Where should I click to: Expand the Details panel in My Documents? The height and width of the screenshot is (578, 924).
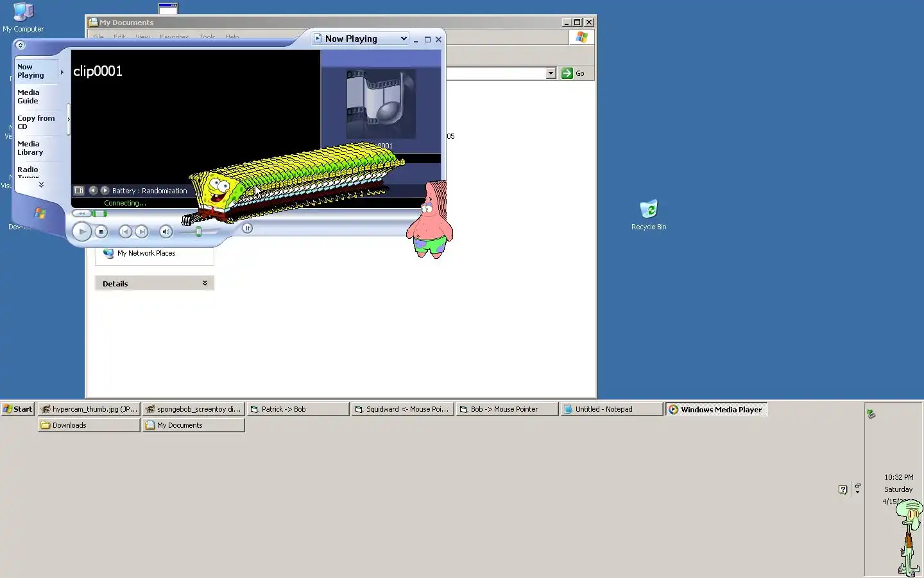coord(155,283)
